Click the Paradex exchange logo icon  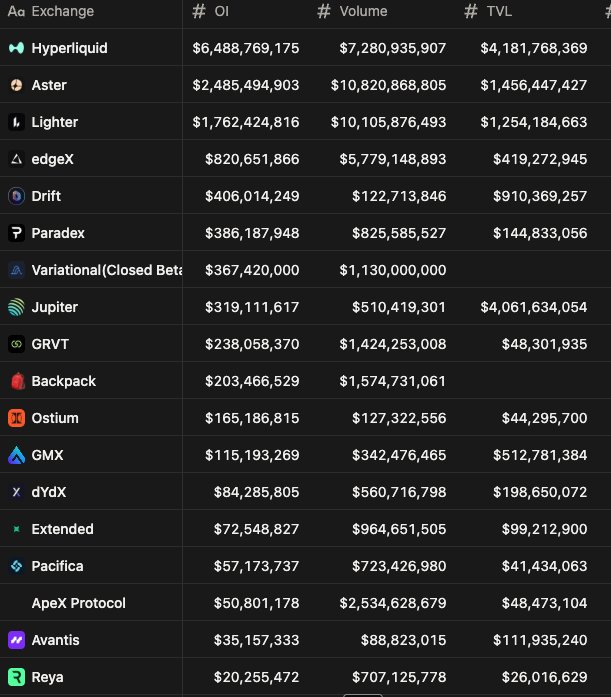coord(16,233)
